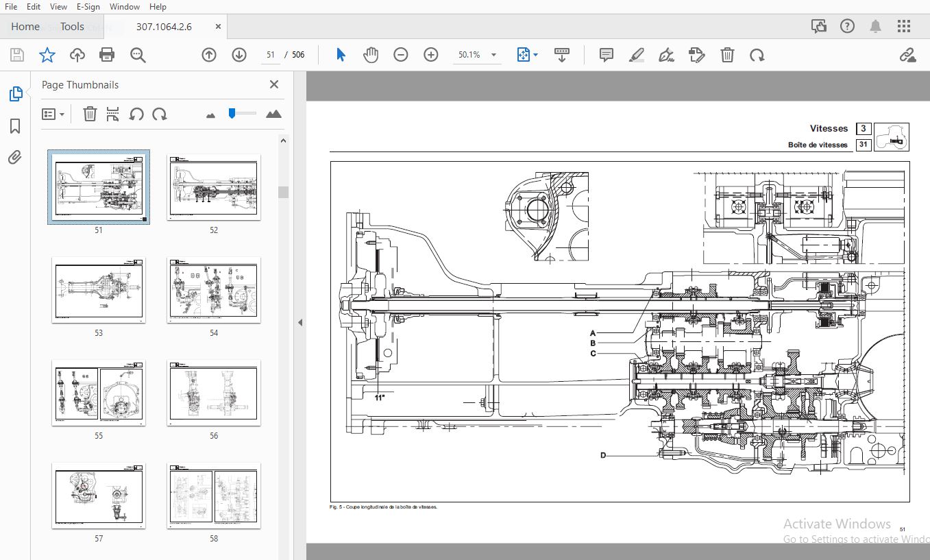Open the apps grid icon
Image resolution: width=930 pixels, height=560 pixels.
[x=904, y=26]
